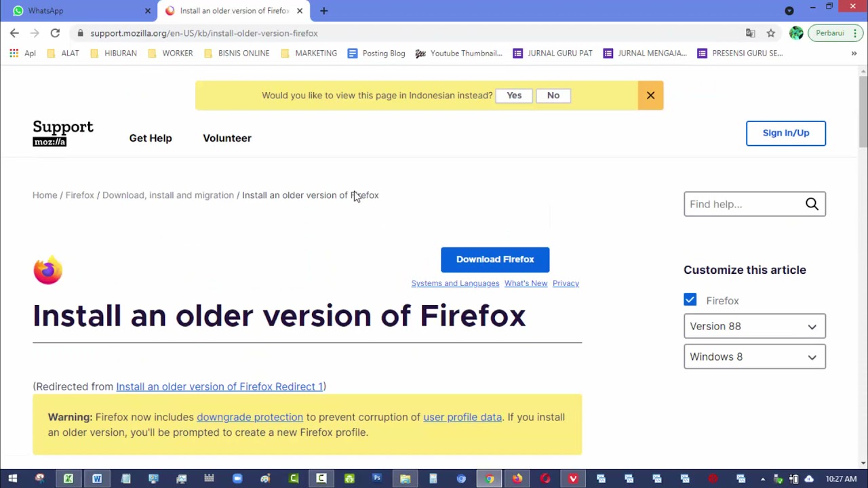Dismiss the yellow language banner
Viewport: 868px width, 488px height.
[650, 96]
